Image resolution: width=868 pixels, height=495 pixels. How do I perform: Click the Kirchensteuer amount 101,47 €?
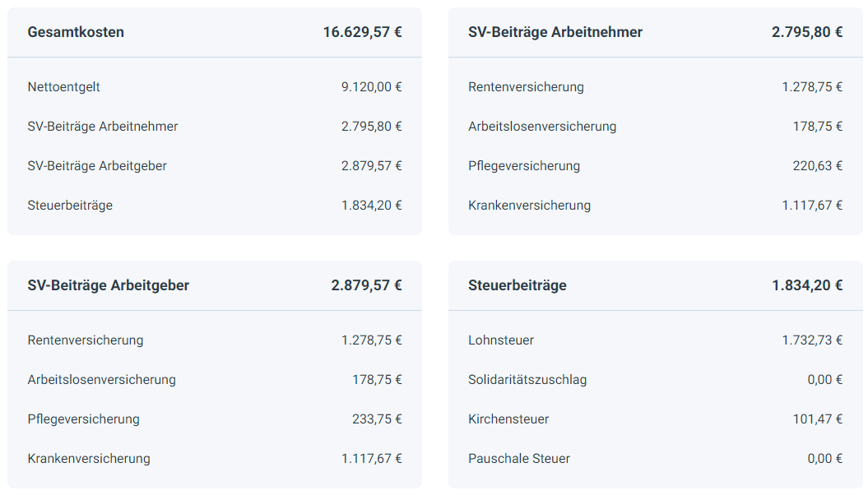[x=818, y=419]
